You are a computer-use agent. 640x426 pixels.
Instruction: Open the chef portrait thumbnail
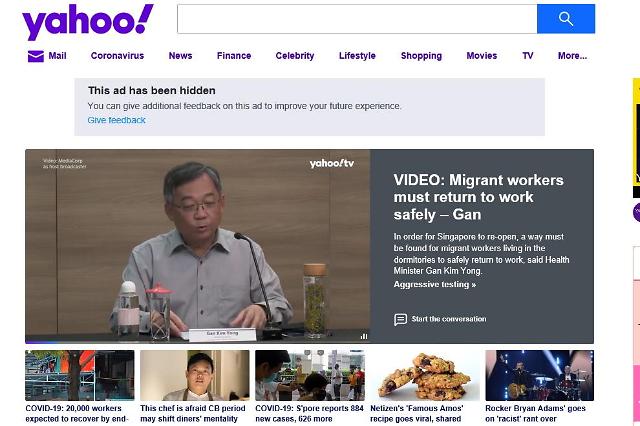point(195,375)
